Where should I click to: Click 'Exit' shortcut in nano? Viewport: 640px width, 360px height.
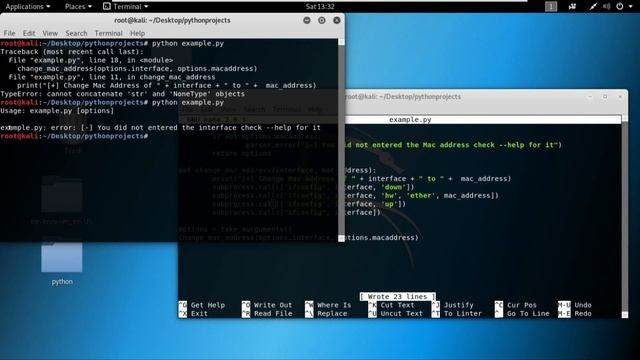tap(193, 313)
